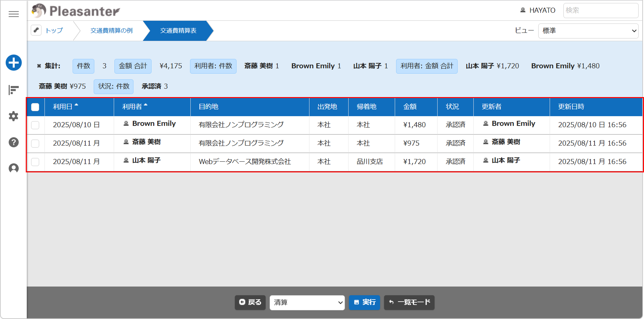644x319 pixels.
Task: Sort by the 利用日 column header
Action: pos(79,107)
